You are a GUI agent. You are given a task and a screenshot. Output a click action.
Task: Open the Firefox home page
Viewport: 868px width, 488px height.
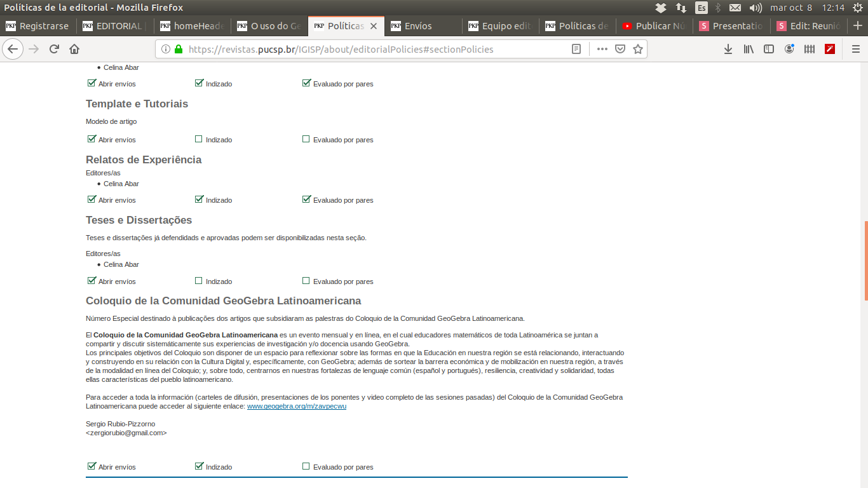(x=74, y=49)
